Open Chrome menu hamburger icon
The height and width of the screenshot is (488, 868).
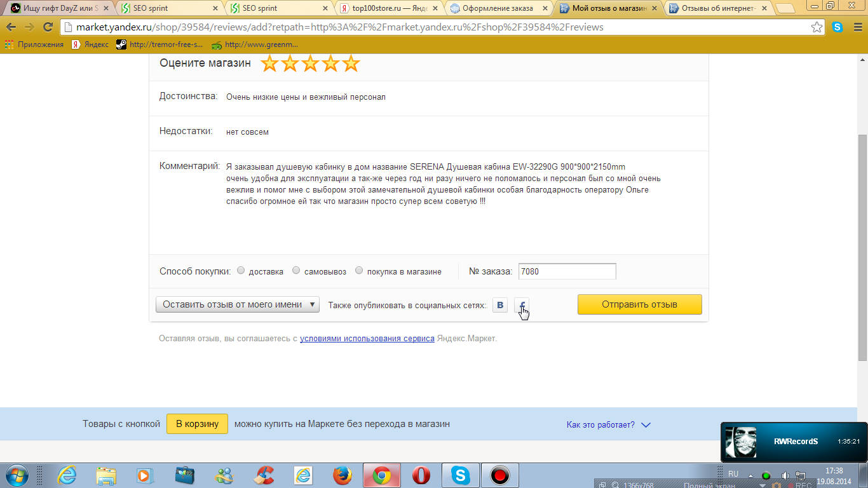857,27
